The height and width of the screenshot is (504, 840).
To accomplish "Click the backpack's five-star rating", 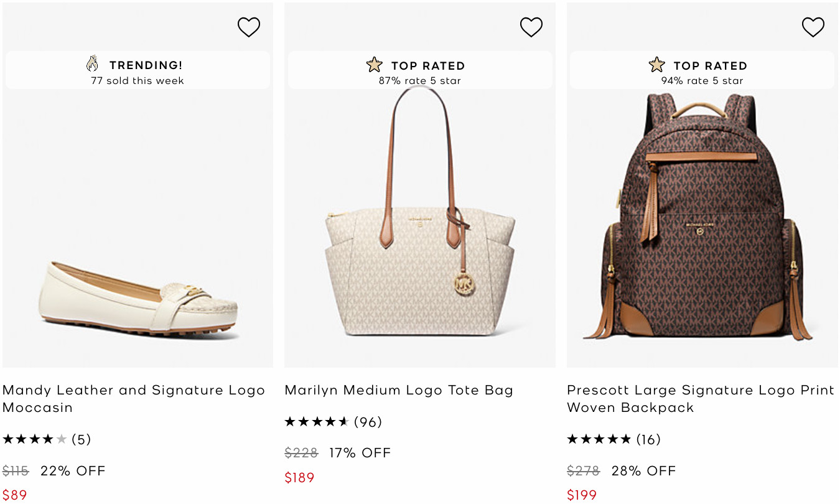I will [599, 439].
